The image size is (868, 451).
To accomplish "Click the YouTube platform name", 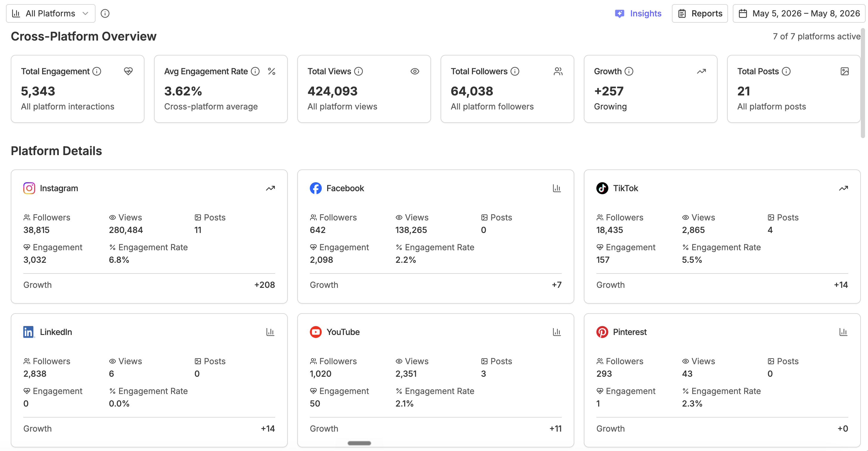I will pyautogui.click(x=343, y=332).
